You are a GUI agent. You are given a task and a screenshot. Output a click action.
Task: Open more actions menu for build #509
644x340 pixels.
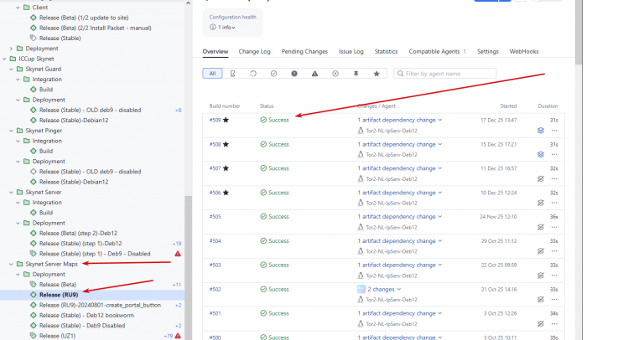pyautogui.click(x=554, y=131)
